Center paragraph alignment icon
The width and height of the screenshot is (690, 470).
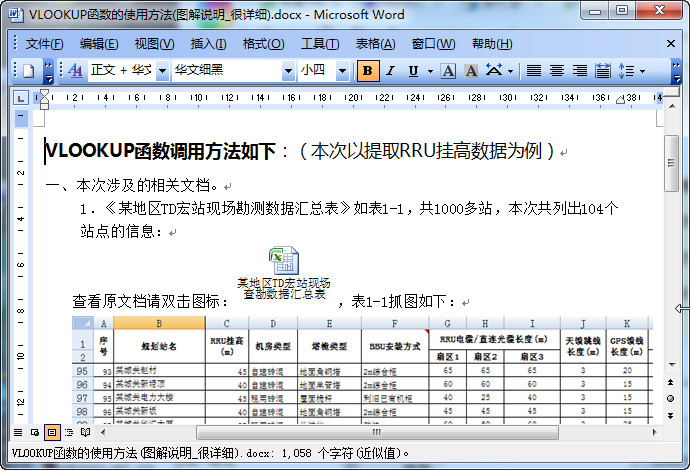click(557, 71)
